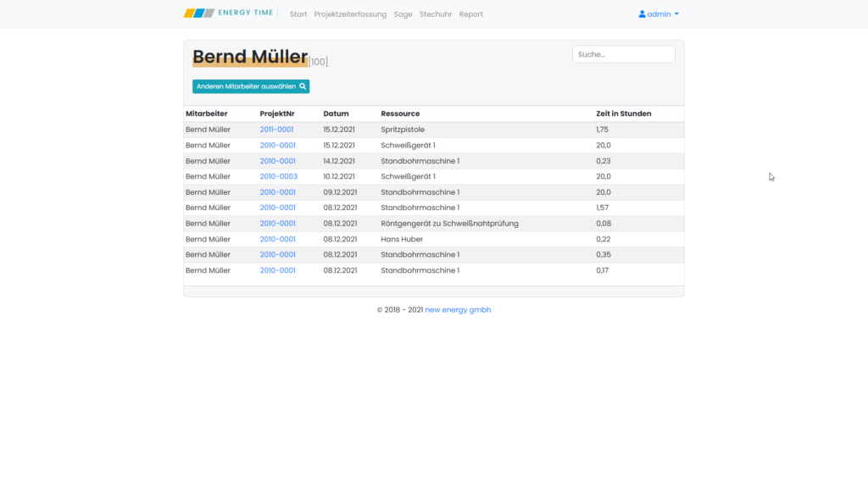Navigate to Stechuhr
Image resolution: width=868 pixels, height=488 pixels.
tap(436, 14)
